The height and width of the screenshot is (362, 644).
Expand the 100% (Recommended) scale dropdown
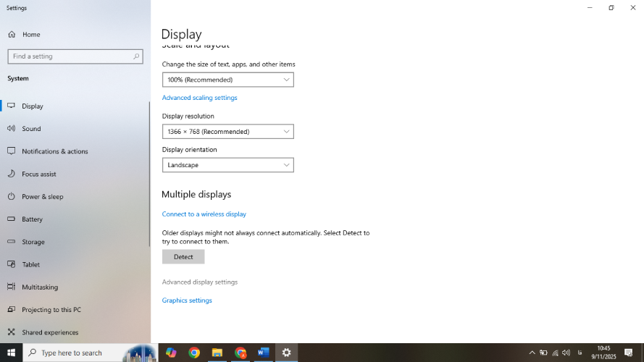227,80
